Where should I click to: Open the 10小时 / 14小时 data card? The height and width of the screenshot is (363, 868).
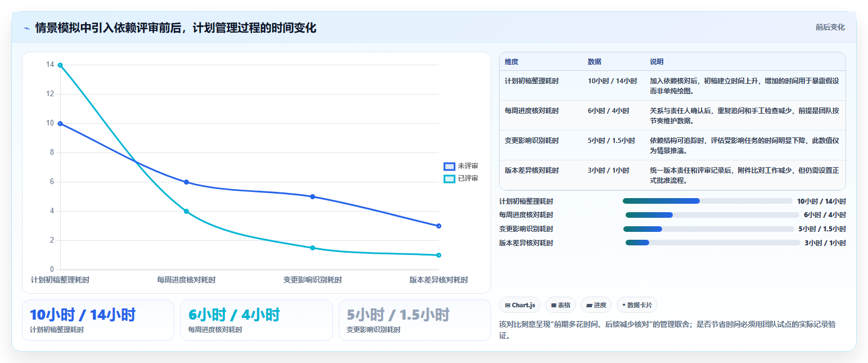(98, 320)
